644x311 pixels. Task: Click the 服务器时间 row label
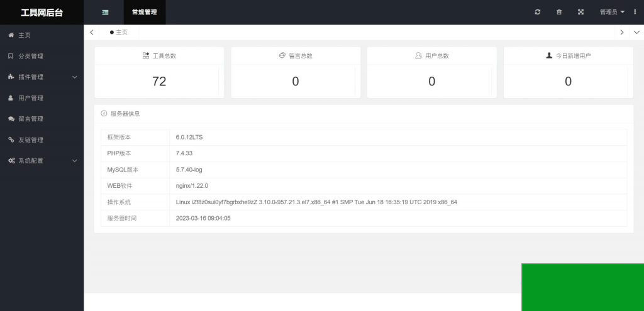click(122, 218)
